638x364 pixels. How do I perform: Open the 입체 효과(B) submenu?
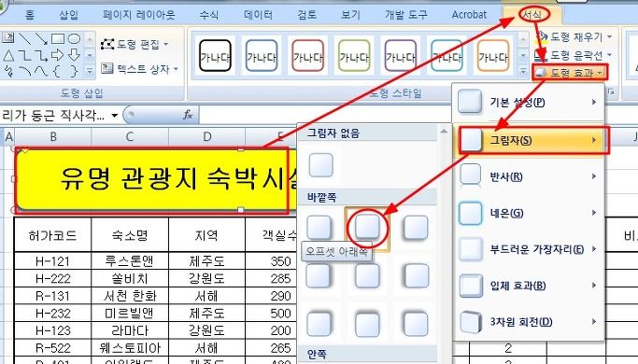(x=529, y=286)
